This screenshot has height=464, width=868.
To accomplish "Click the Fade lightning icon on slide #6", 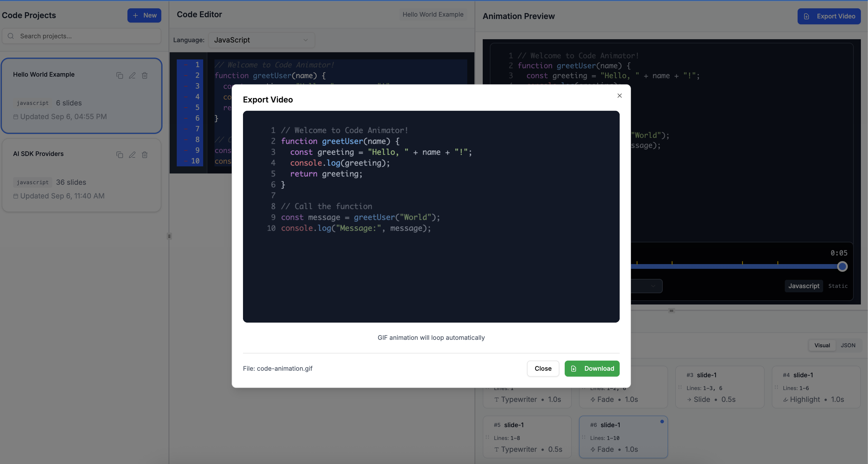I will [593, 449].
